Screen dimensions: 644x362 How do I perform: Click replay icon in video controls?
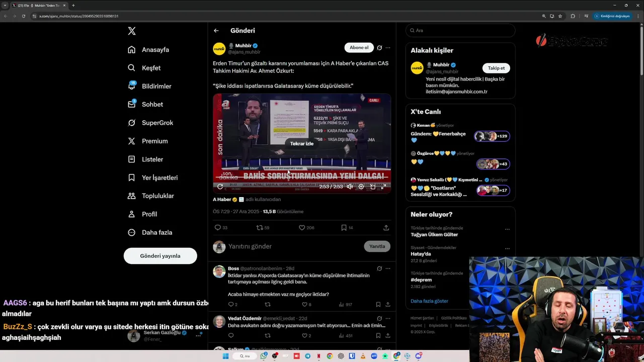click(x=220, y=187)
